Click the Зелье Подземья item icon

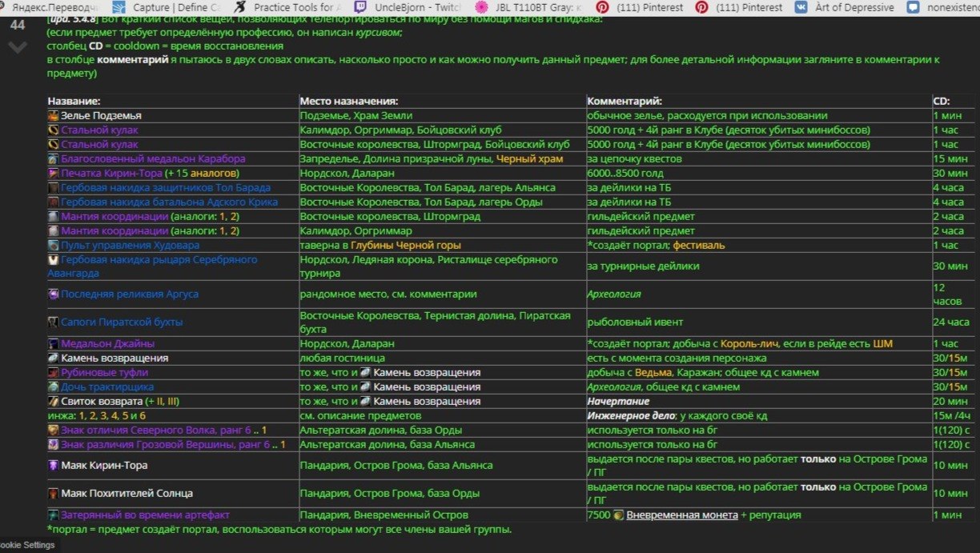[53, 116]
